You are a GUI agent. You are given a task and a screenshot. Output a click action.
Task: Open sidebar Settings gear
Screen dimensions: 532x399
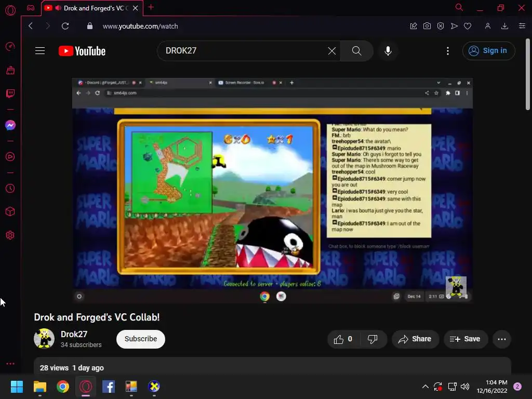click(10, 235)
